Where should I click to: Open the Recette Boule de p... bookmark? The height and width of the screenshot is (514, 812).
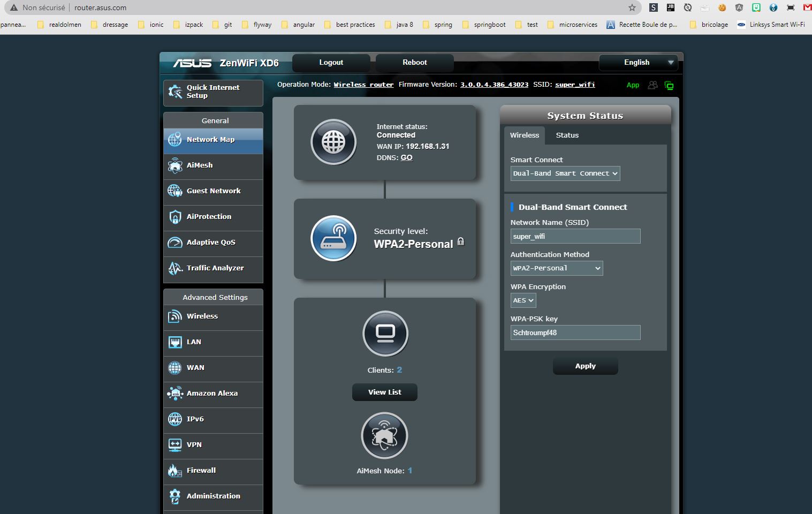[642, 25]
